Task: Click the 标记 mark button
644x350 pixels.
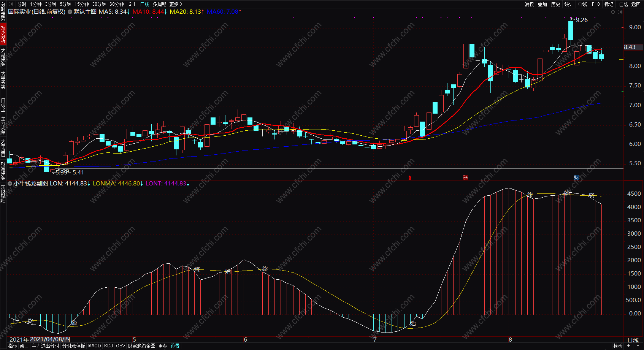Action: pos(609,4)
